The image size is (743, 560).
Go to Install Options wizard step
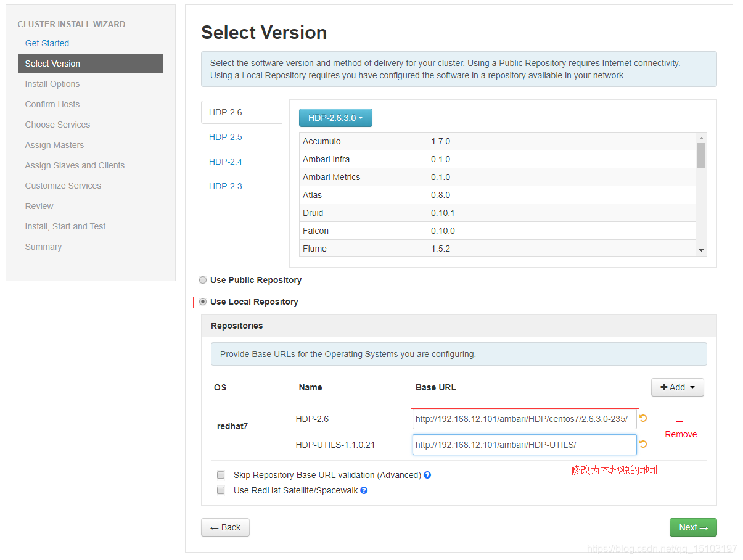tap(52, 84)
